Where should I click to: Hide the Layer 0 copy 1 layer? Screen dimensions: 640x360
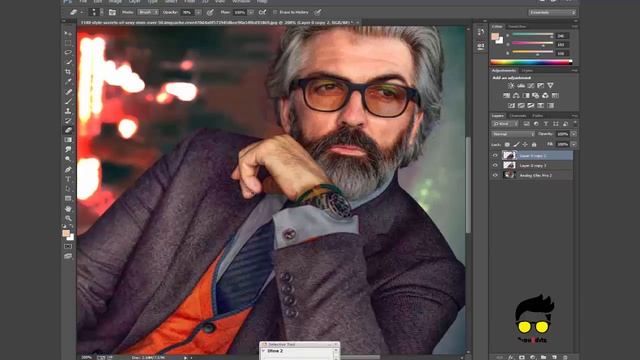pyautogui.click(x=495, y=165)
